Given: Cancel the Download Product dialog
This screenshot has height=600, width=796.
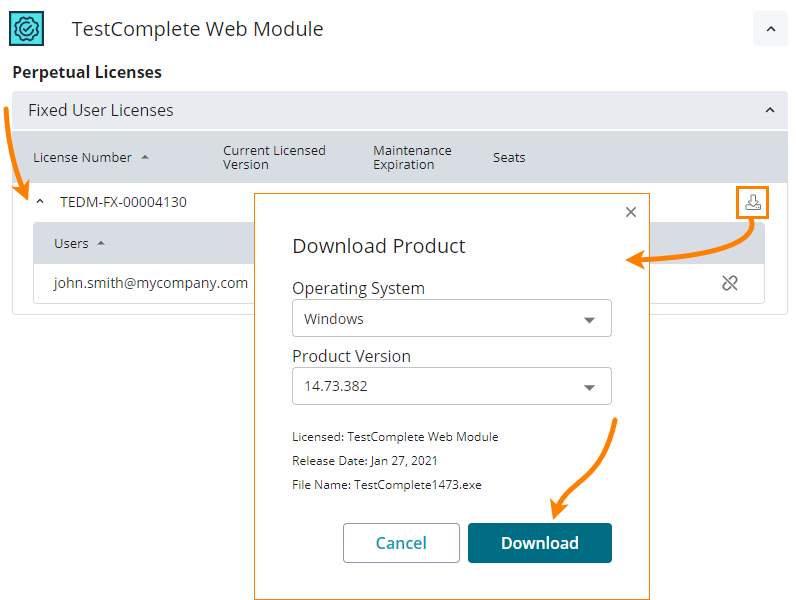Looking at the screenshot, I should tap(401, 543).
